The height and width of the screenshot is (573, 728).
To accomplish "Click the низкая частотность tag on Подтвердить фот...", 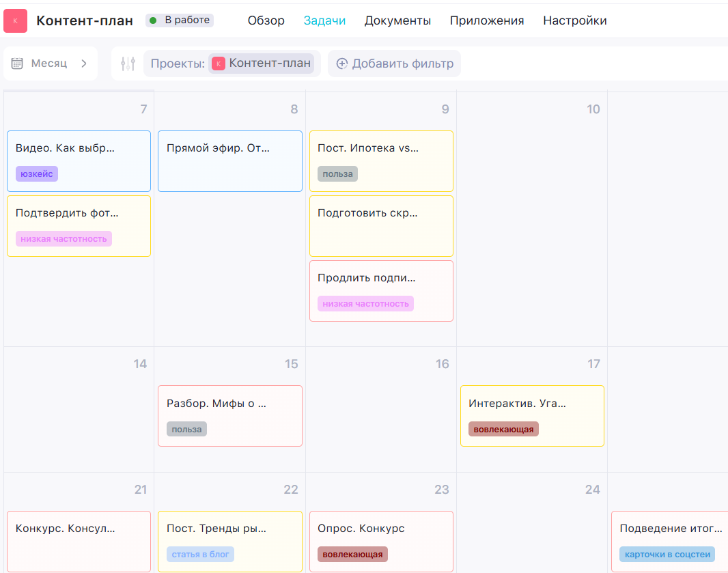I will click(x=64, y=239).
